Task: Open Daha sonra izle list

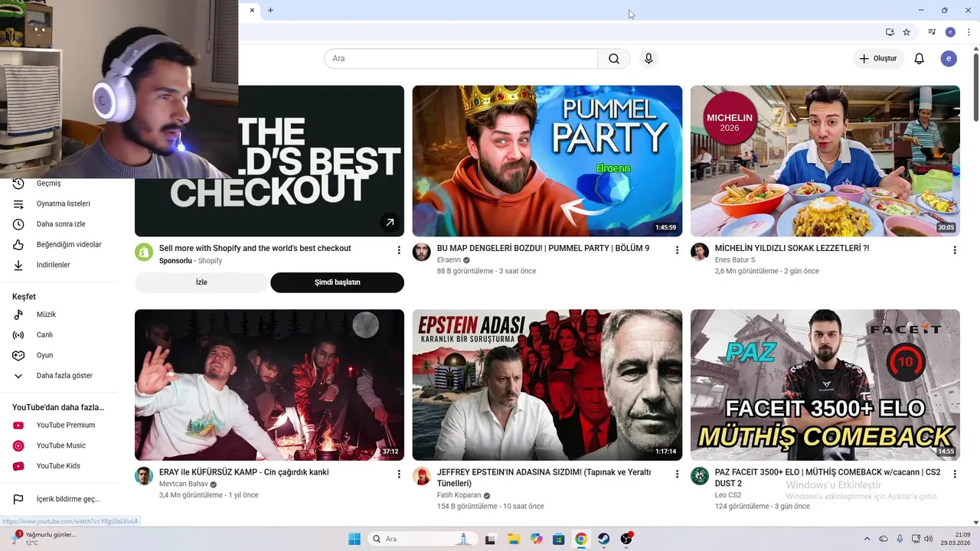Action: [61, 224]
